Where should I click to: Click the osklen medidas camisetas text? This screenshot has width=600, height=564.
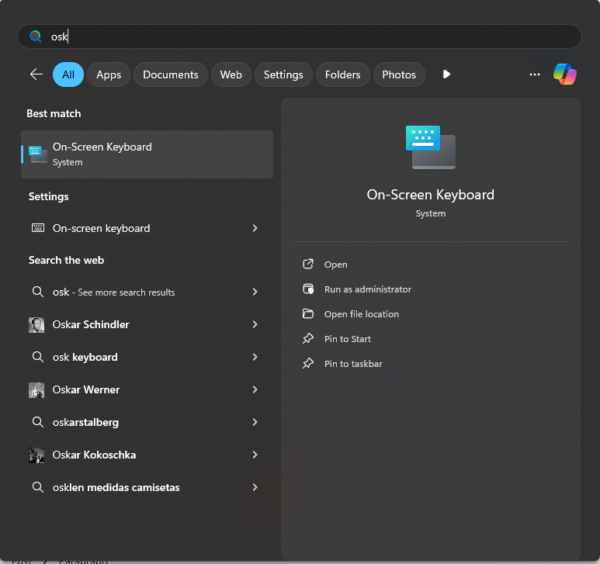[116, 487]
